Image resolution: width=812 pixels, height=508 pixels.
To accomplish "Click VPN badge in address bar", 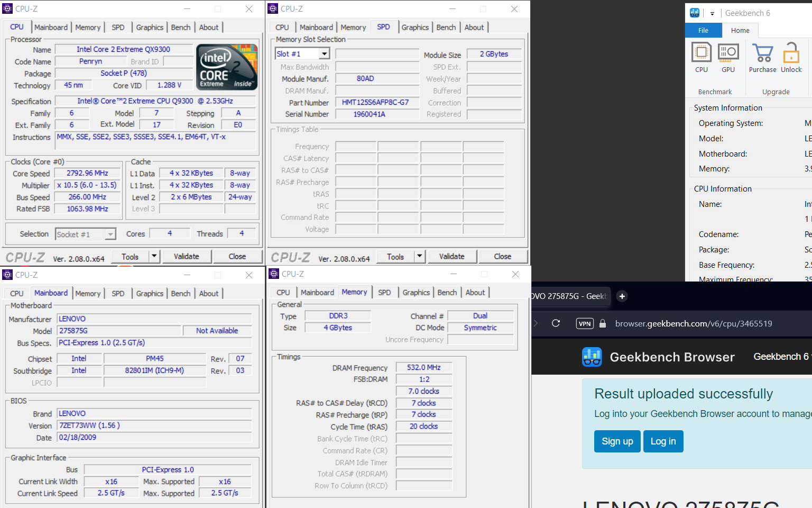I will coord(585,323).
